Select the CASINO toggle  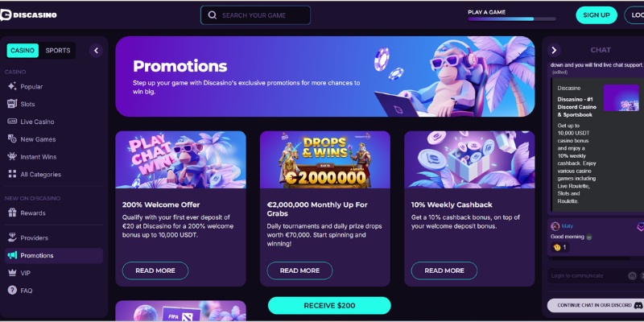coord(23,51)
